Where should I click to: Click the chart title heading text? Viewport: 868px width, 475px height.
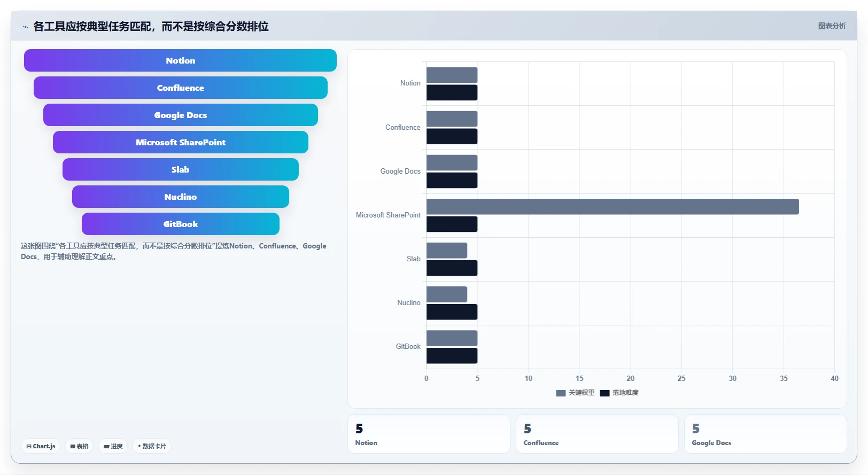(x=151, y=26)
